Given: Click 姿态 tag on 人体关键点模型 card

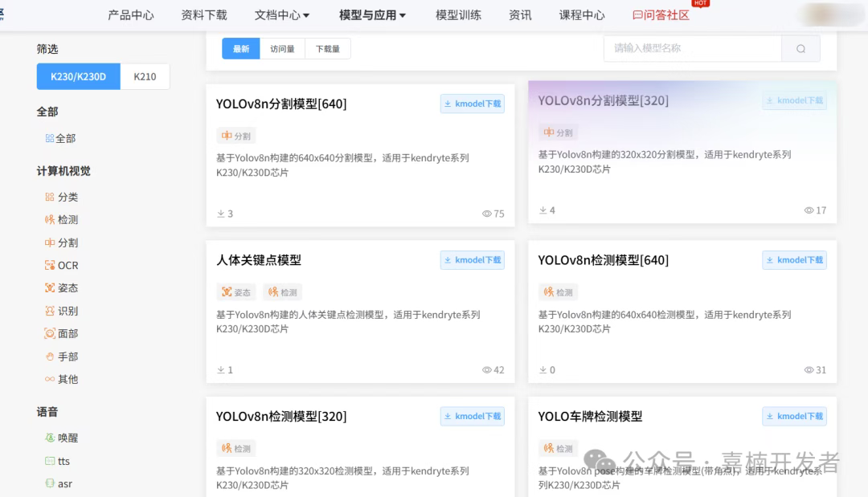Looking at the screenshot, I should (235, 292).
